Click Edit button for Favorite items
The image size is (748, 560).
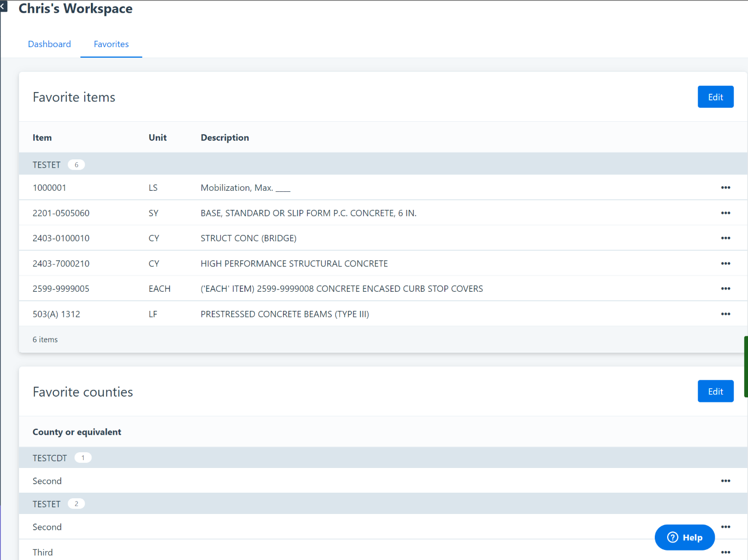tap(715, 97)
